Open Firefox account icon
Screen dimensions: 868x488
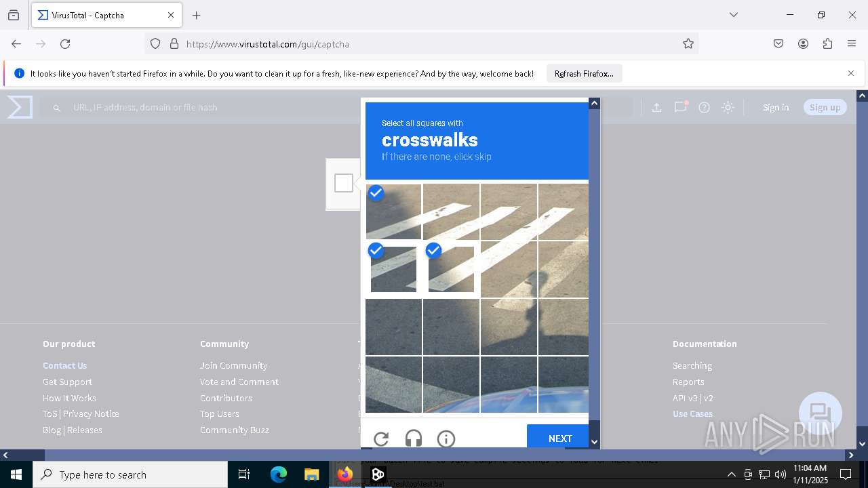[803, 44]
